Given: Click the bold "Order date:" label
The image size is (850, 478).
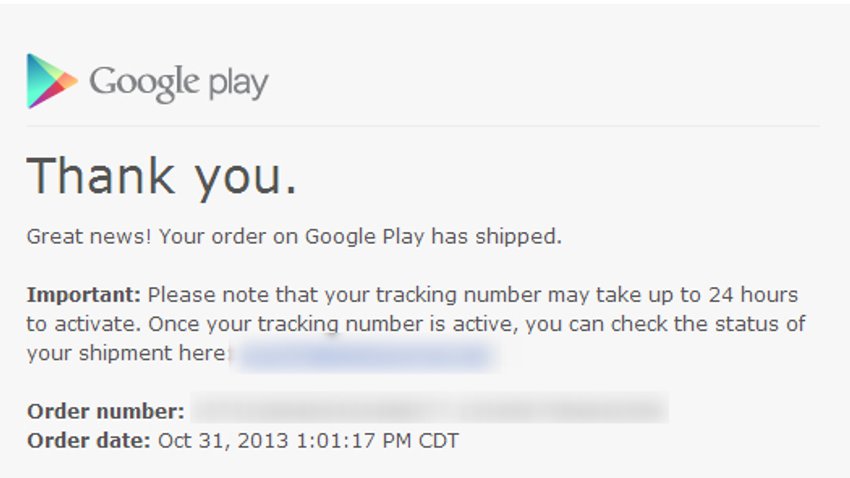Looking at the screenshot, I should (x=89, y=441).
